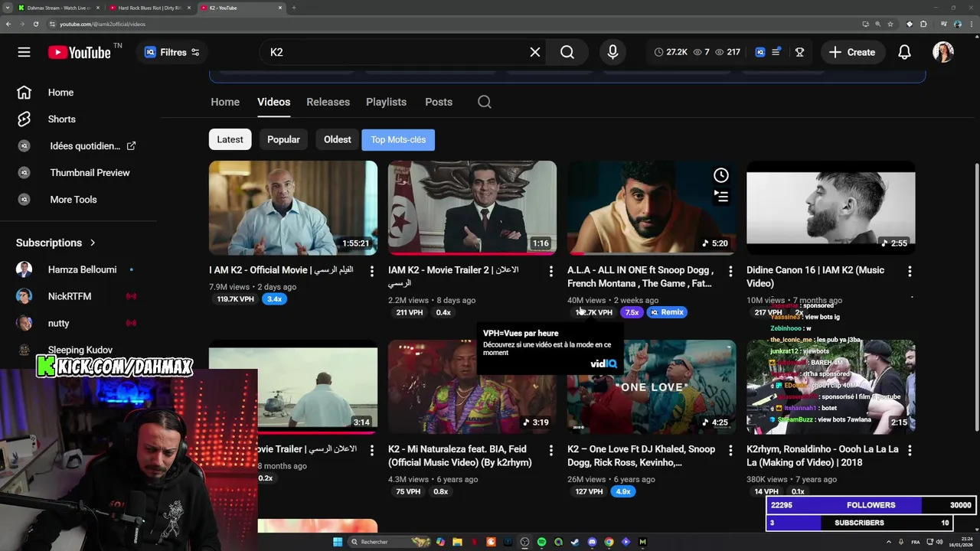This screenshot has height=551, width=980.
Task: Select the Oldest sort chip
Action: (x=337, y=139)
